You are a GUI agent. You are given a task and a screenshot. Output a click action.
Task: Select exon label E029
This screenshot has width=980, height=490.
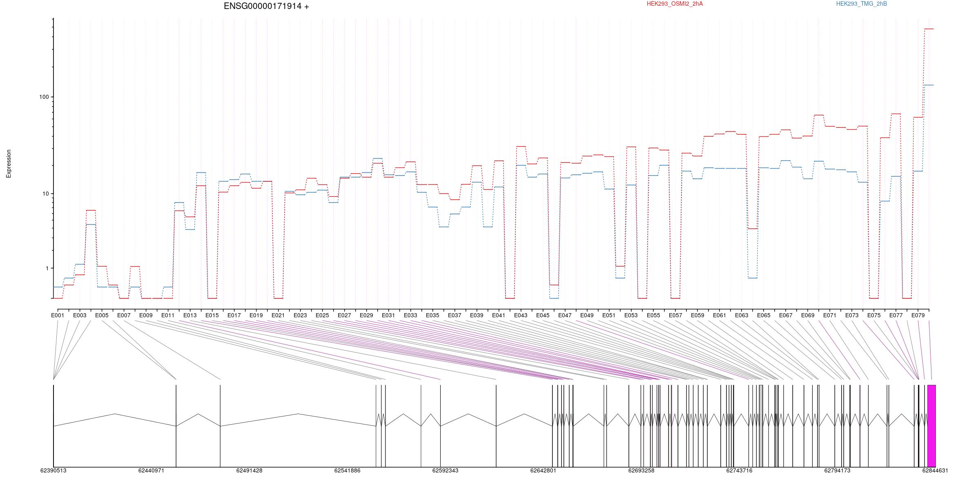tap(366, 315)
